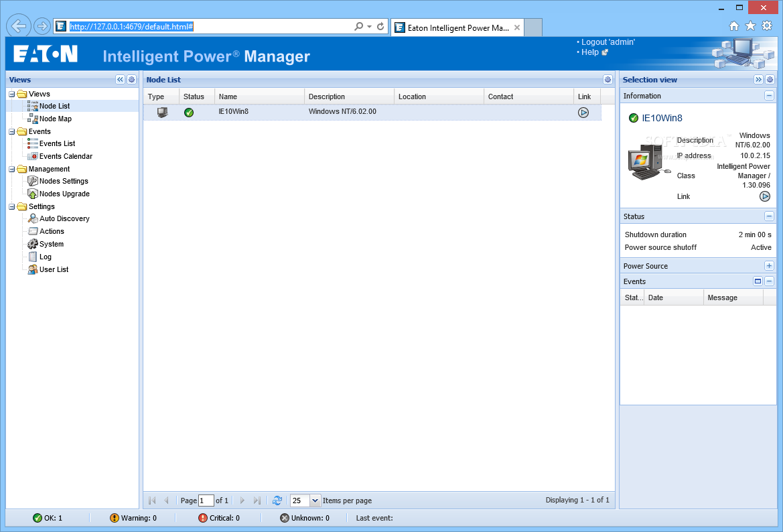Screen dimensions: 783x532
Task: Click the gear icon in Views panel header
Action: [131, 80]
